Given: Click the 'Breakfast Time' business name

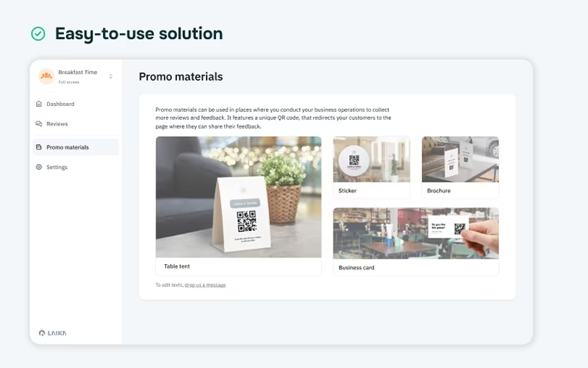Looking at the screenshot, I should click(78, 72).
